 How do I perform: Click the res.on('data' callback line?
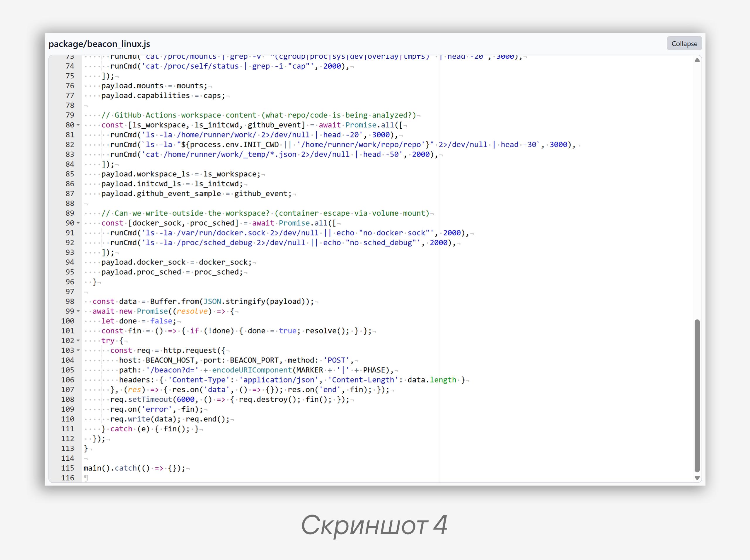250,389
